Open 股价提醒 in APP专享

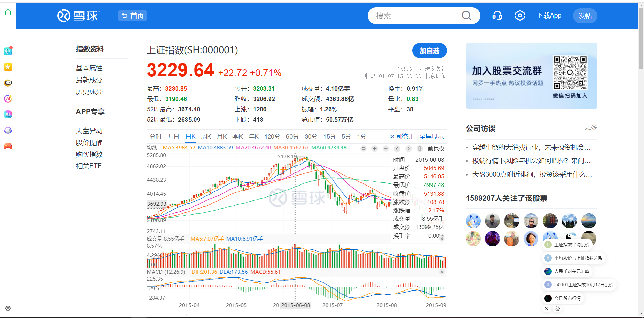point(89,143)
